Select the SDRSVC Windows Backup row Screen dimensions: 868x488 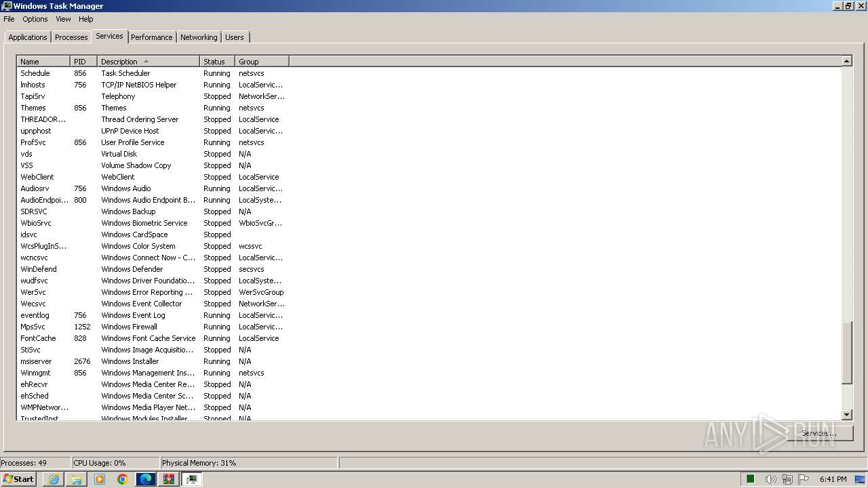pyautogui.click(x=153, y=211)
